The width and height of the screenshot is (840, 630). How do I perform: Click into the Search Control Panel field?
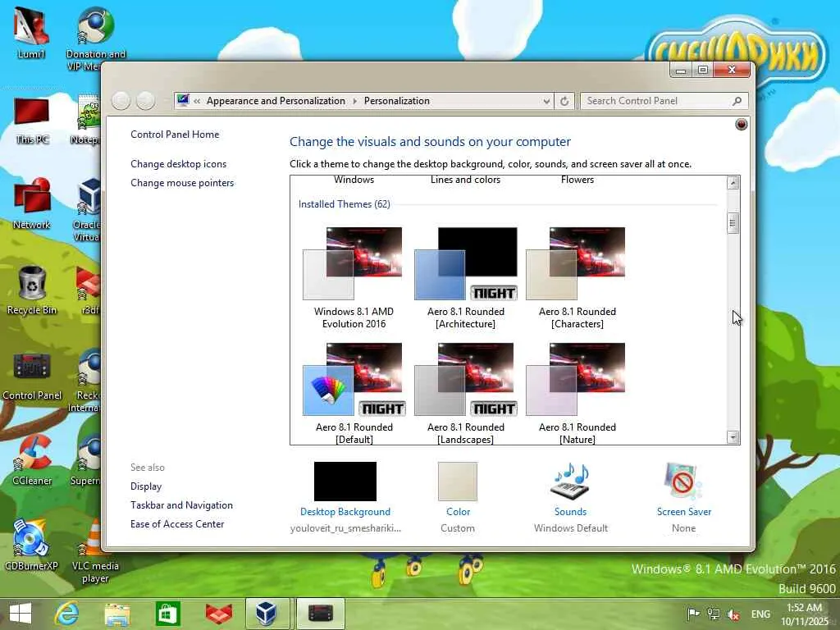click(x=664, y=101)
